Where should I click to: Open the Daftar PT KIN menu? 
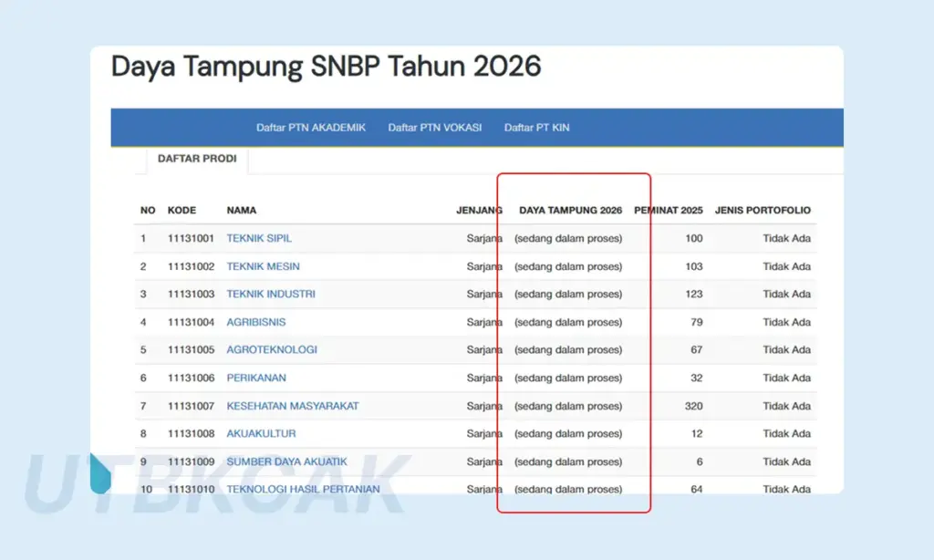[536, 128]
